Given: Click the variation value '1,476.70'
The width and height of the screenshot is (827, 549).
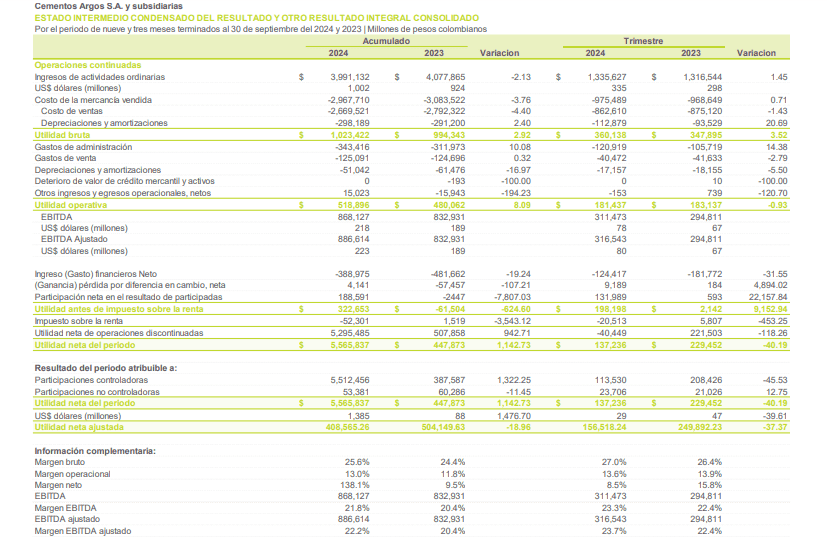Looking at the screenshot, I should (x=514, y=416).
